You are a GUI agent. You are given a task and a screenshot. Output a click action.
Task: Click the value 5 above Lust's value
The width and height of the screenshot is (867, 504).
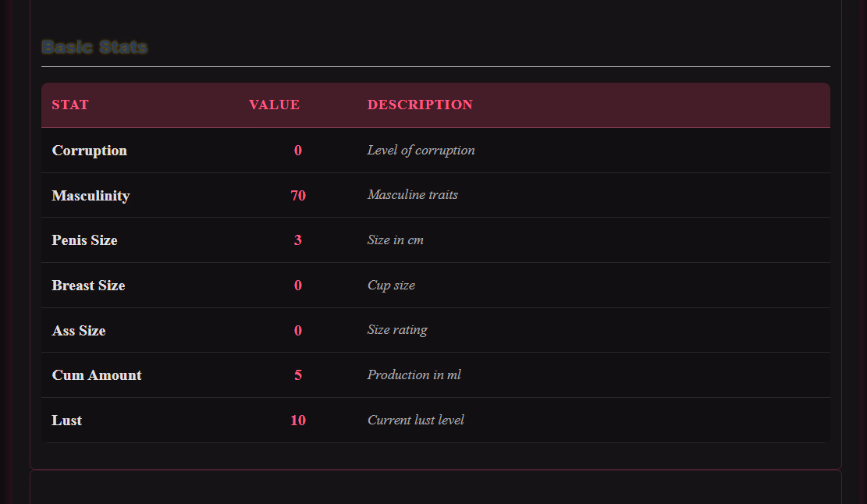(298, 375)
